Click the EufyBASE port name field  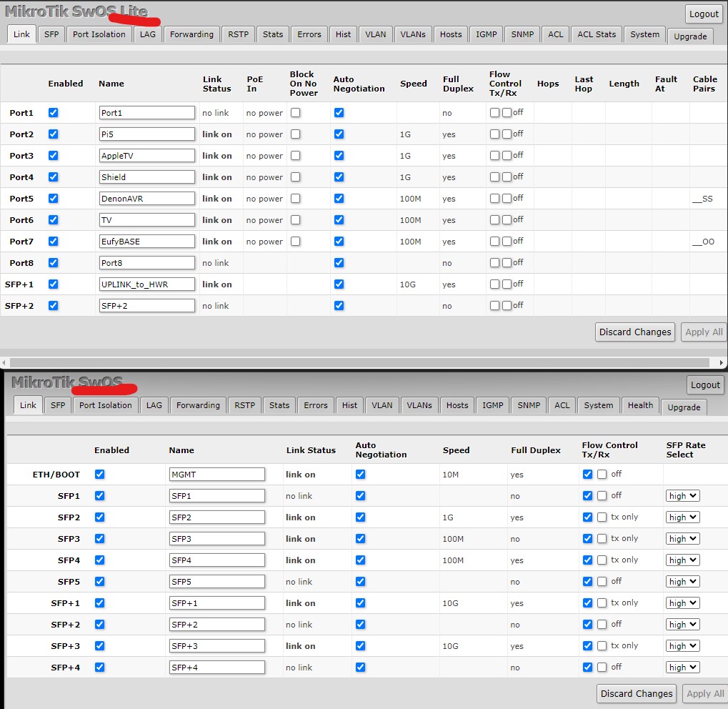click(146, 241)
